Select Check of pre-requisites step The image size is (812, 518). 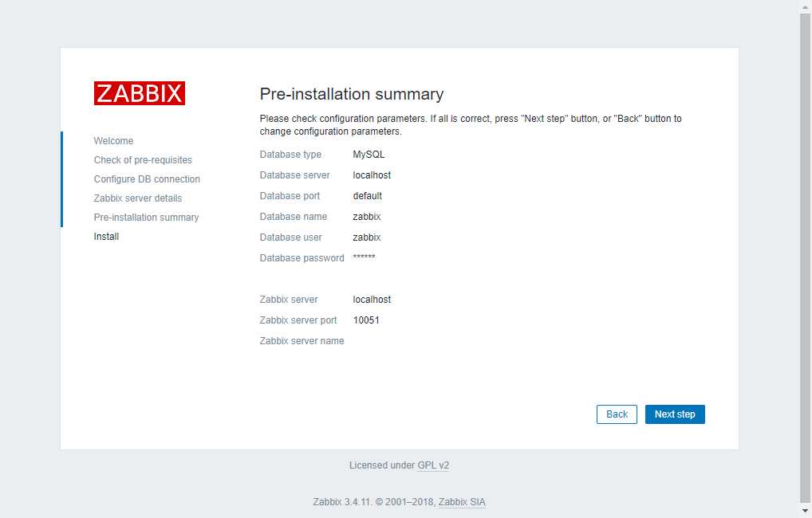click(143, 160)
